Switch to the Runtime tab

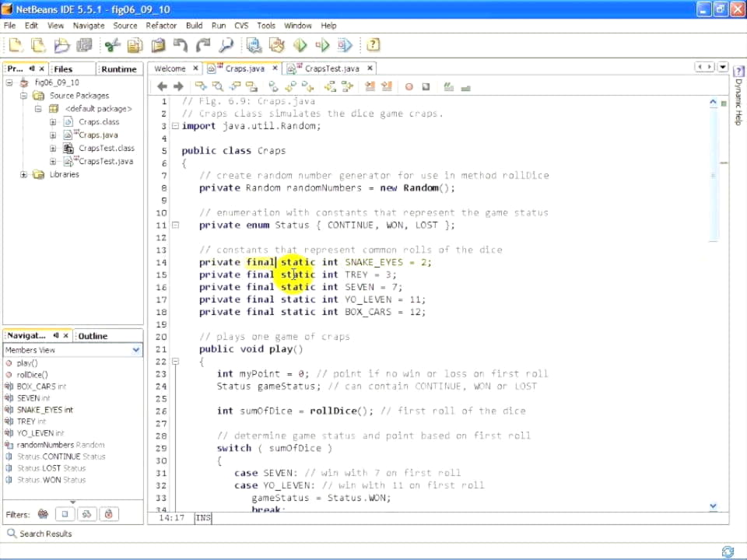tap(118, 69)
